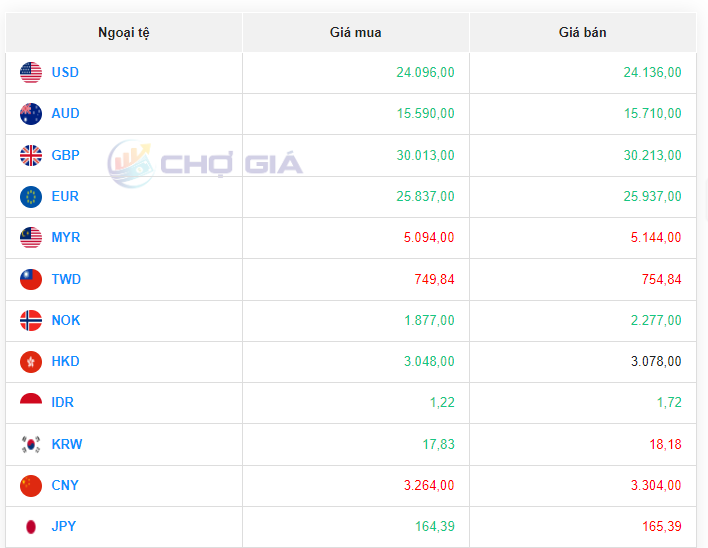This screenshot has width=708, height=548.
Task: Click the Norwegian flag icon
Action: pos(31,321)
